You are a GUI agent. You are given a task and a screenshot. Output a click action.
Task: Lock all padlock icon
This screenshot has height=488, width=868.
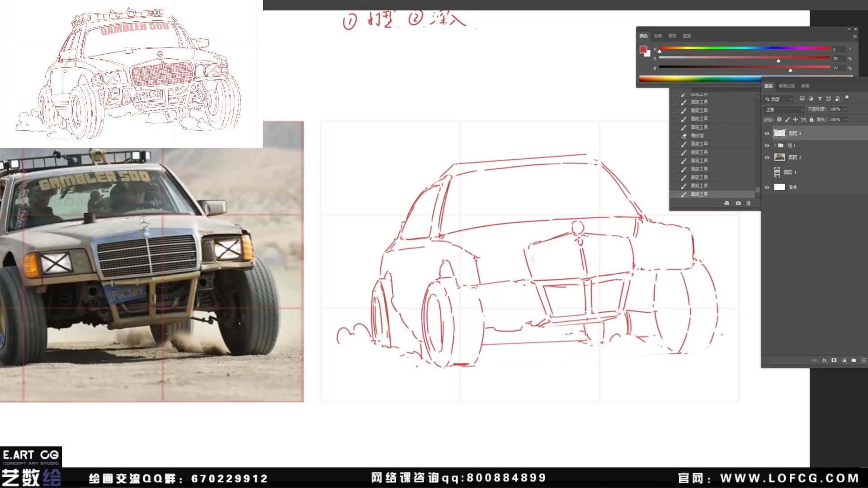pyautogui.click(x=811, y=120)
